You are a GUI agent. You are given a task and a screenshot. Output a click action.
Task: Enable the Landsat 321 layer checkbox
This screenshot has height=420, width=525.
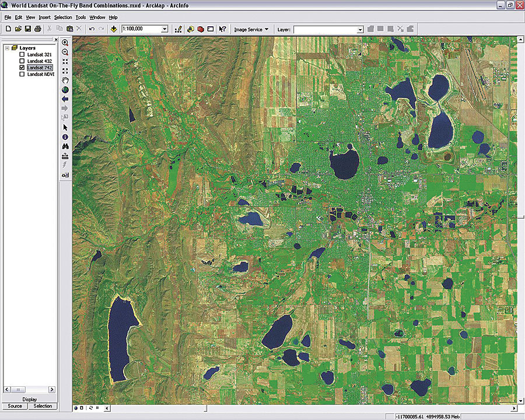pyautogui.click(x=22, y=55)
